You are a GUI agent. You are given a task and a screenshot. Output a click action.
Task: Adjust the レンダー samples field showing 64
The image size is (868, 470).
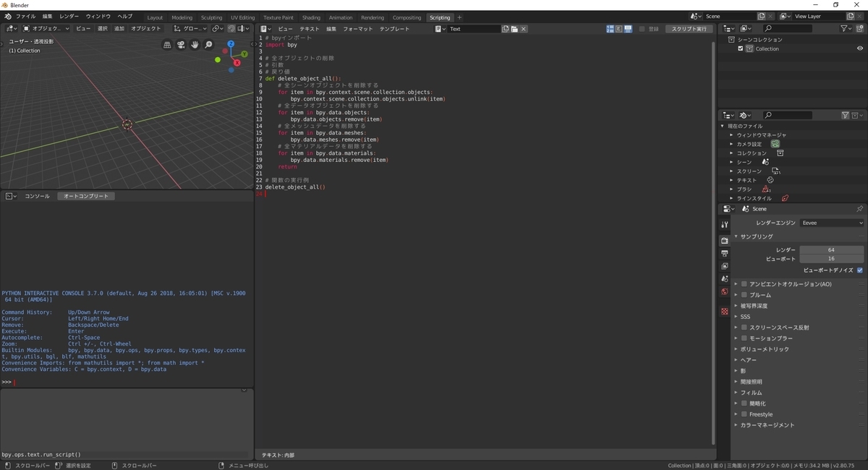click(832, 249)
